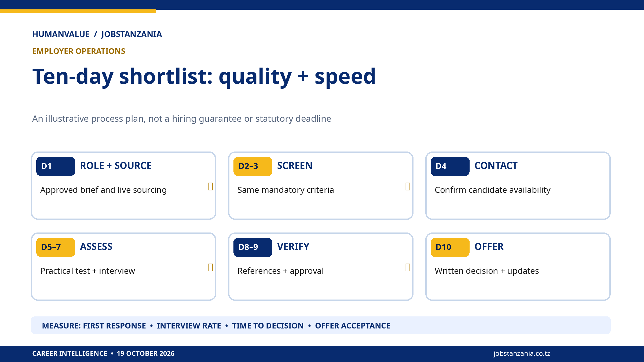Click 'References + approval' text
644x362 pixels.
tap(281, 271)
